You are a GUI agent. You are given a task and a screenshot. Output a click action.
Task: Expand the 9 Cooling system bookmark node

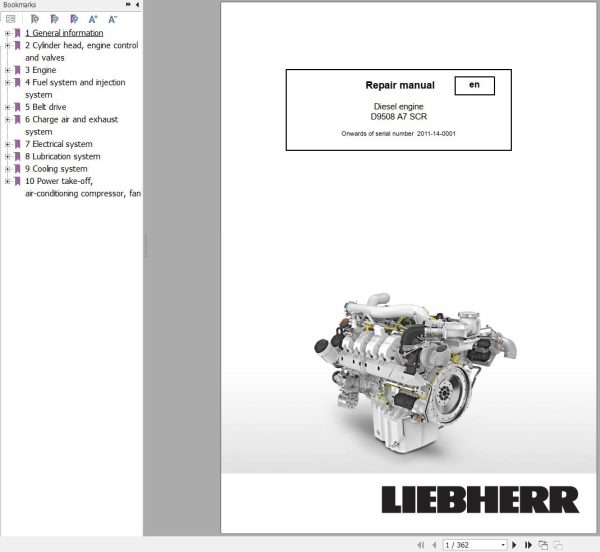click(x=7, y=169)
